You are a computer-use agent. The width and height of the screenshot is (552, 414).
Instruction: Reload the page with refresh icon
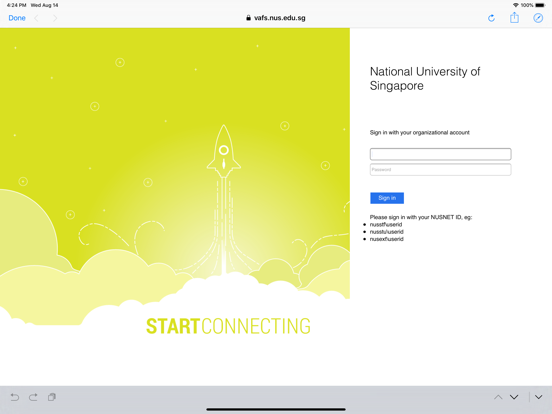coord(491,18)
